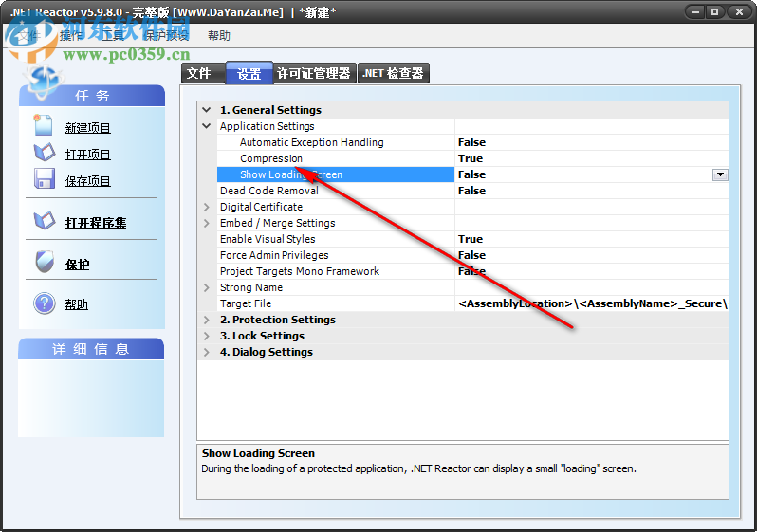Screen dimensions: 757x532
Task: Click the 保存项目 link
Action: (88, 181)
